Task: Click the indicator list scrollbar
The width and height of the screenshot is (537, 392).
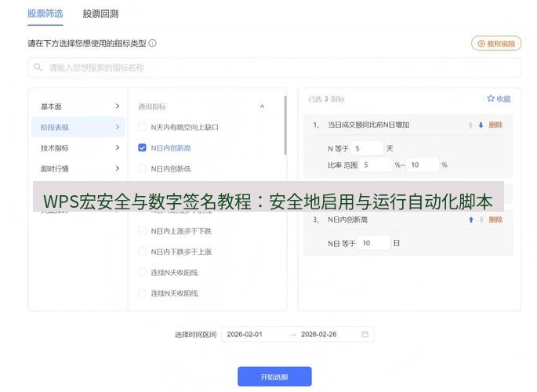Action: point(285,125)
